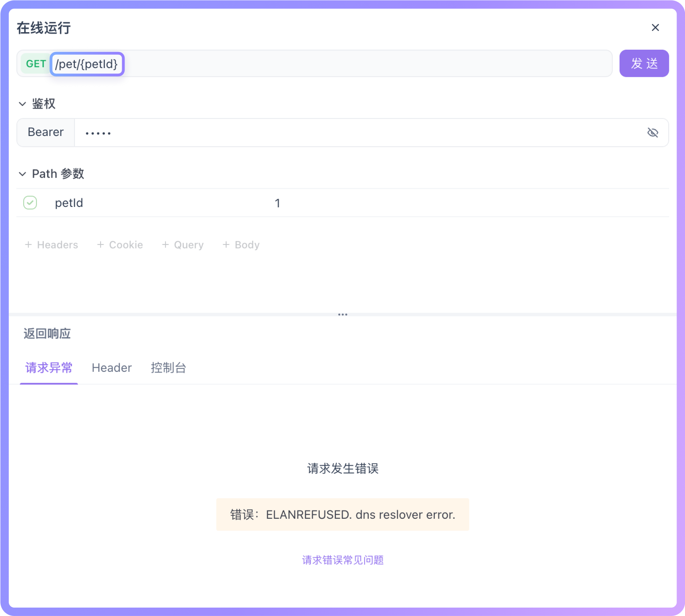Image resolution: width=685 pixels, height=616 pixels.
Task: Uncheck the petId parameter checkbox
Action: 30,203
